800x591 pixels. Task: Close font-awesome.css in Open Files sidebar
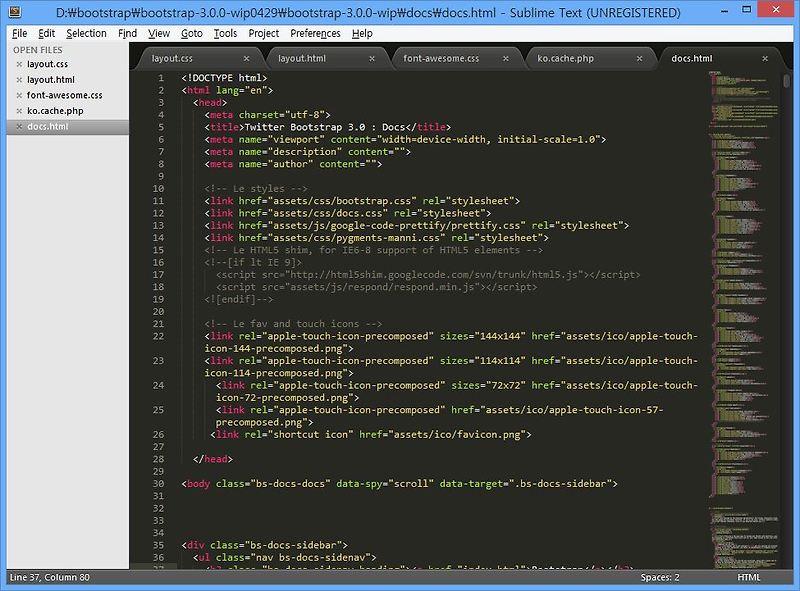[x=19, y=95]
